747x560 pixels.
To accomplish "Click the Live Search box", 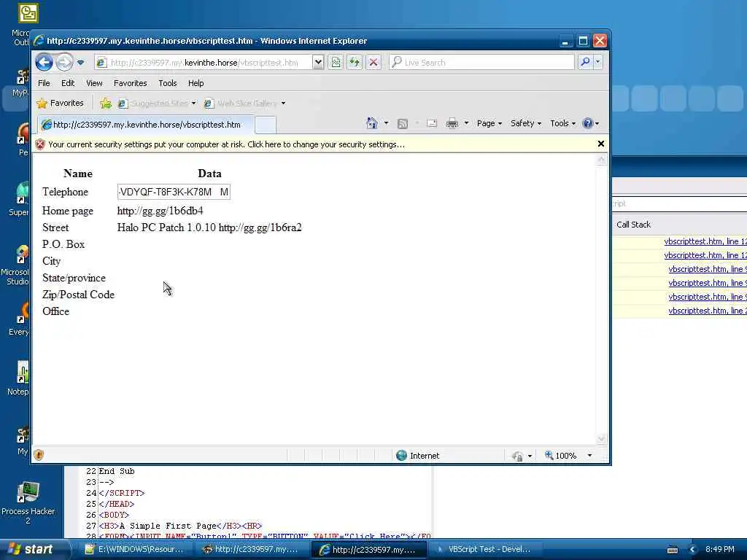I will pos(481,63).
